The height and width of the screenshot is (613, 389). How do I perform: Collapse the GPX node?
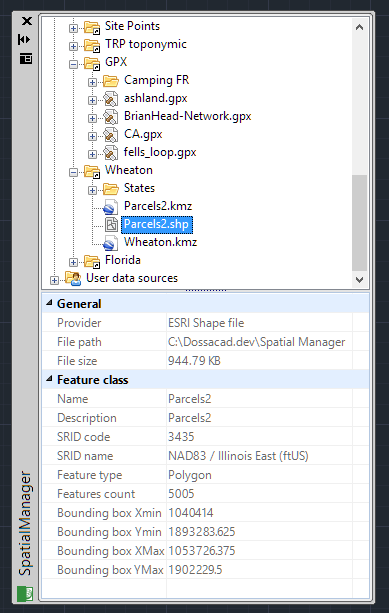pos(73,64)
